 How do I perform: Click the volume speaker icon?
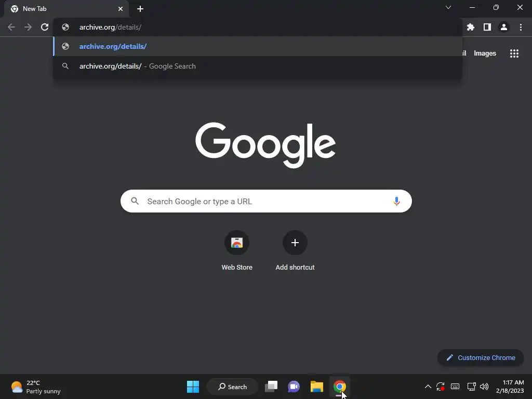point(484,387)
